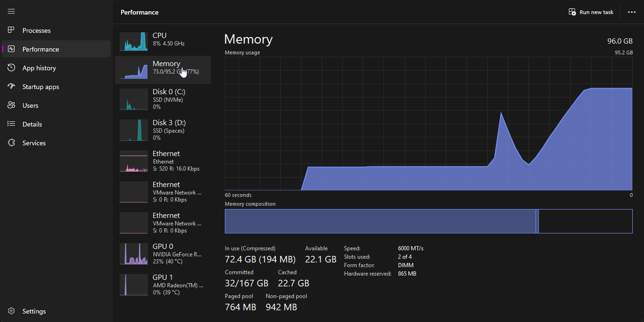
Task: Select the GPU 1 AMD Radeon entry
Action: (163, 285)
